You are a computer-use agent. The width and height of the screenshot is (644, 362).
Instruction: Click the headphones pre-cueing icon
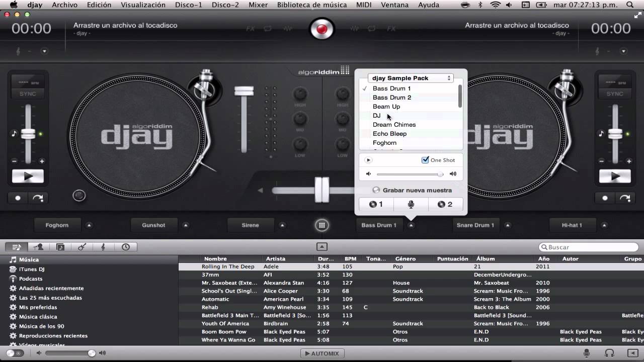point(610,353)
